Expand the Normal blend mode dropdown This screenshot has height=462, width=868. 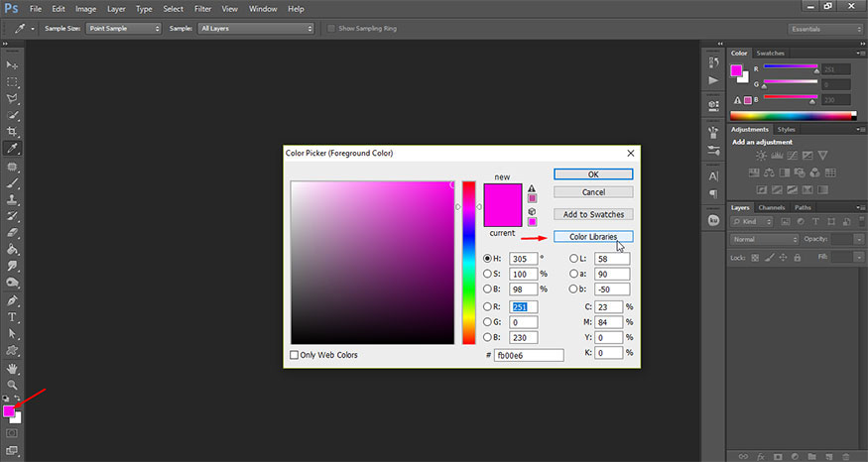[764, 240]
